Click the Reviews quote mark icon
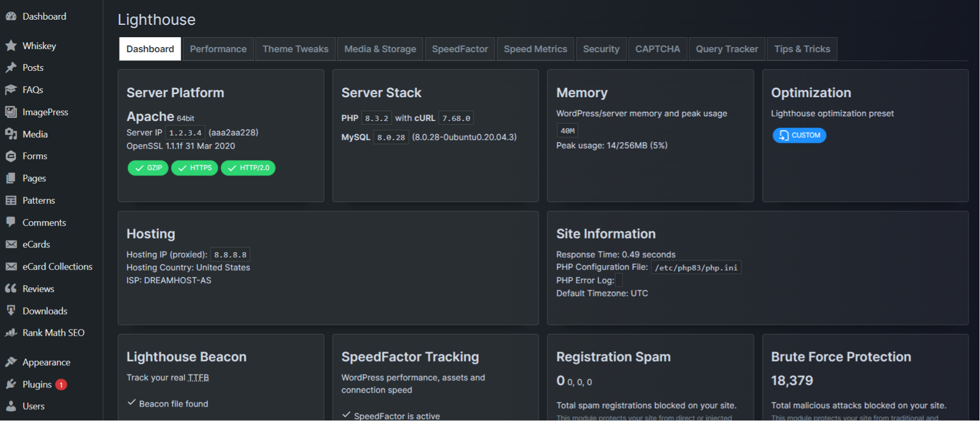980x421 pixels. (11, 289)
